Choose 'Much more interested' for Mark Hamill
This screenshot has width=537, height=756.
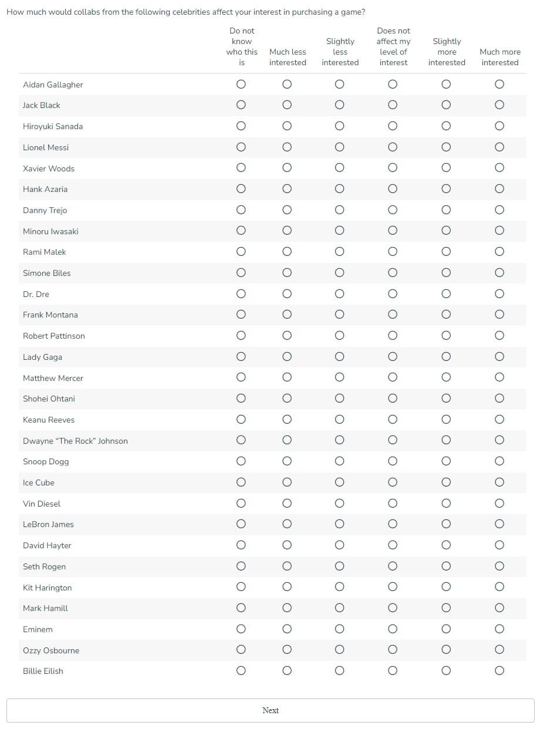pos(499,608)
